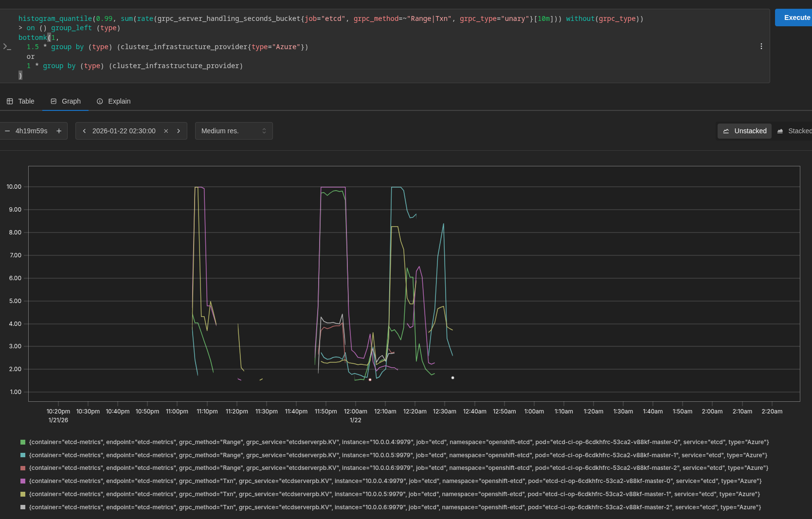
Task: Edit the 2026-01-22 02:30:00 end time
Action: [124, 131]
